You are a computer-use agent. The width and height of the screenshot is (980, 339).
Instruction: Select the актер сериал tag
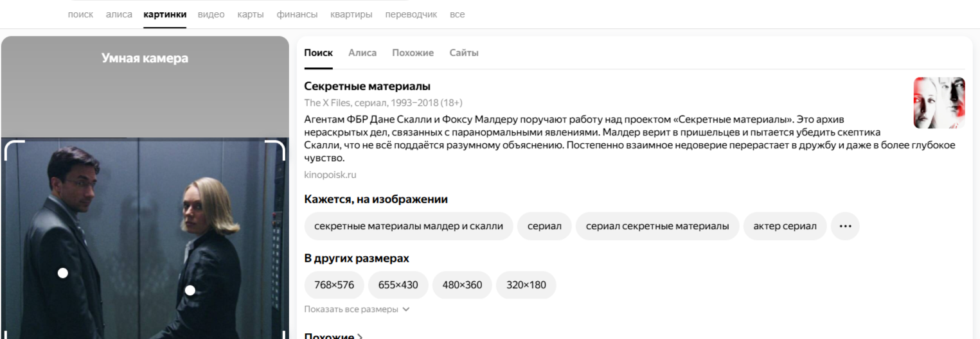point(785,226)
